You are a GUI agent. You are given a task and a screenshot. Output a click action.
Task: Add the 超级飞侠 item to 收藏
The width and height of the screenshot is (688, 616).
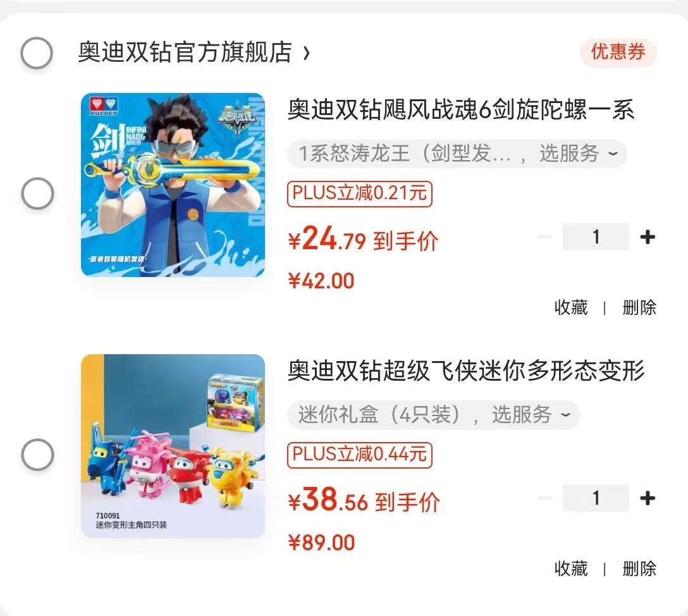[571, 569]
